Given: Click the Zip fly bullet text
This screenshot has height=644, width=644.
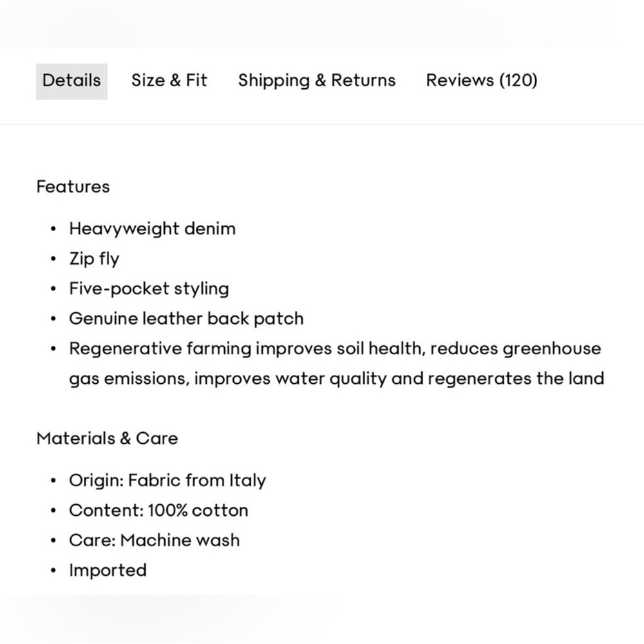Looking at the screenshot, I should [x=94, y=259].
